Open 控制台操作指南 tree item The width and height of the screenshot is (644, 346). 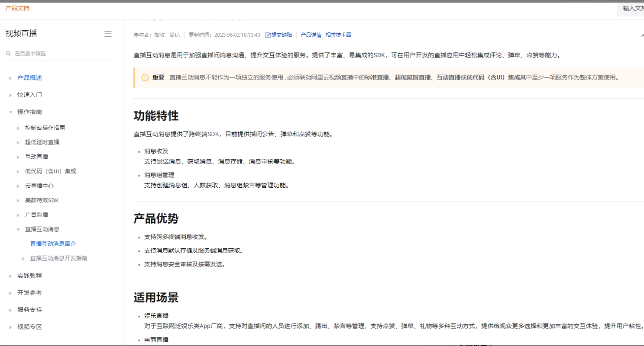point(45,128)
